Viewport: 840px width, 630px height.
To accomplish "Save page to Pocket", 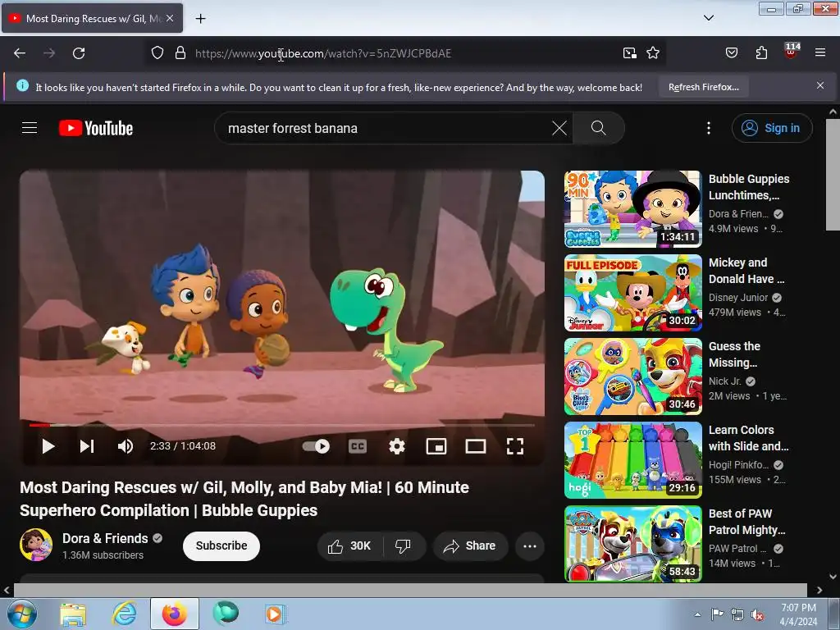I will point(731,53).
